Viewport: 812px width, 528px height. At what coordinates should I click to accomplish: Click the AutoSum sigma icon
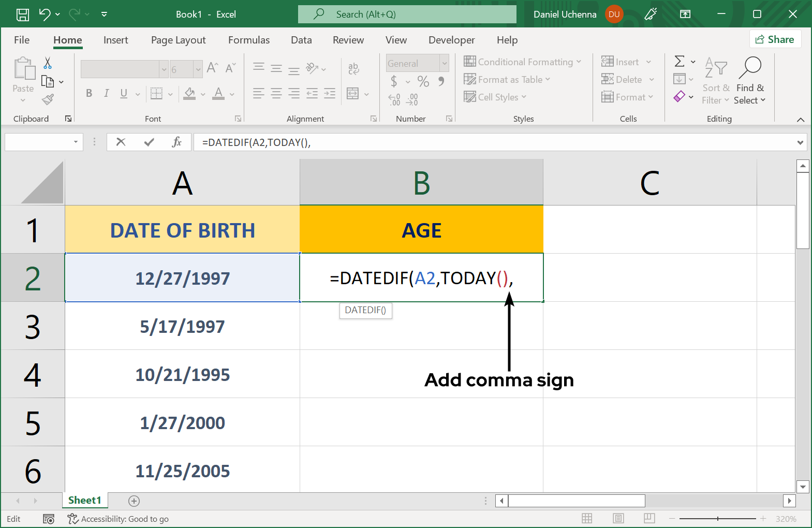[680, 62]
